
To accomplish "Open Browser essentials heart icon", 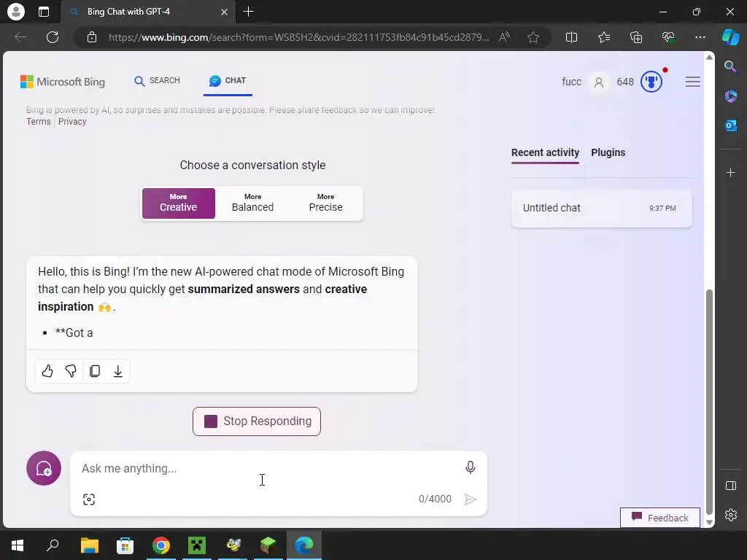I will pyautogui.click(x=668, y=37).
